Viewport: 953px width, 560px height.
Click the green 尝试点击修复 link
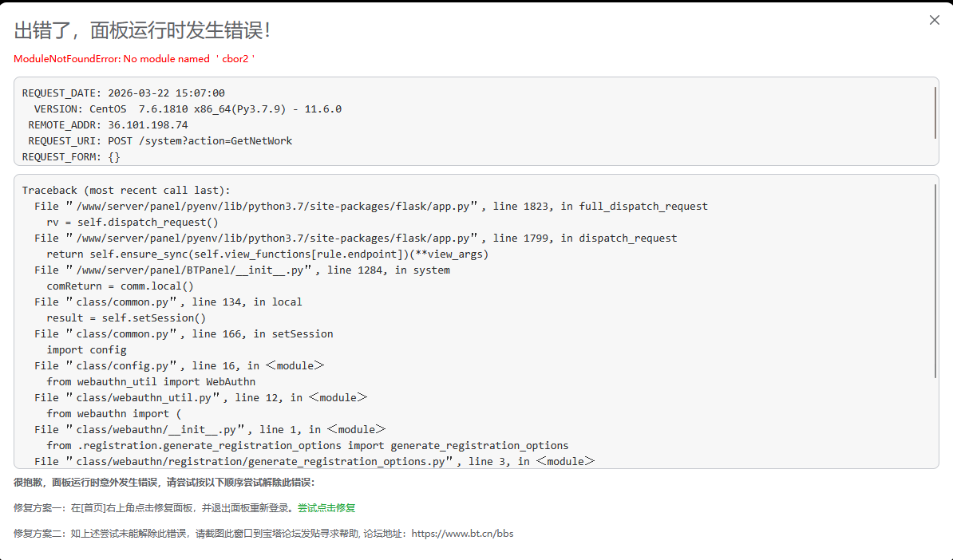pos(326,508)
